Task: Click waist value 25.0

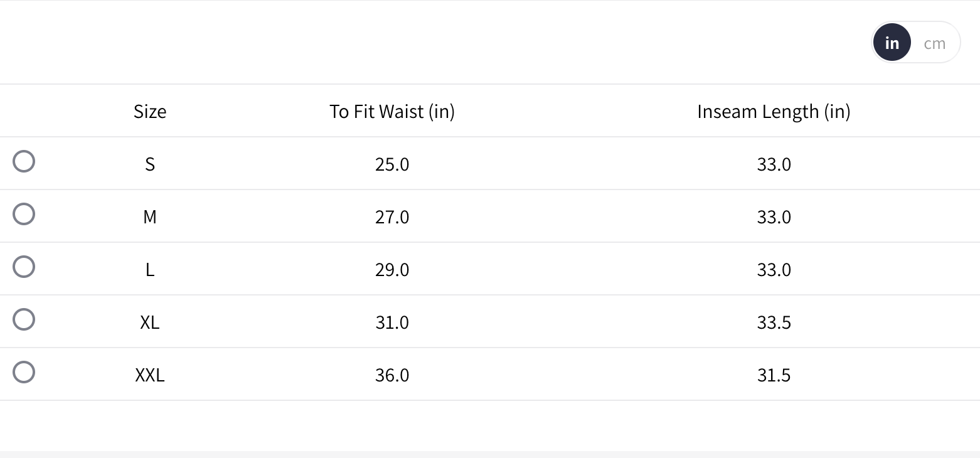Action: 392,164
